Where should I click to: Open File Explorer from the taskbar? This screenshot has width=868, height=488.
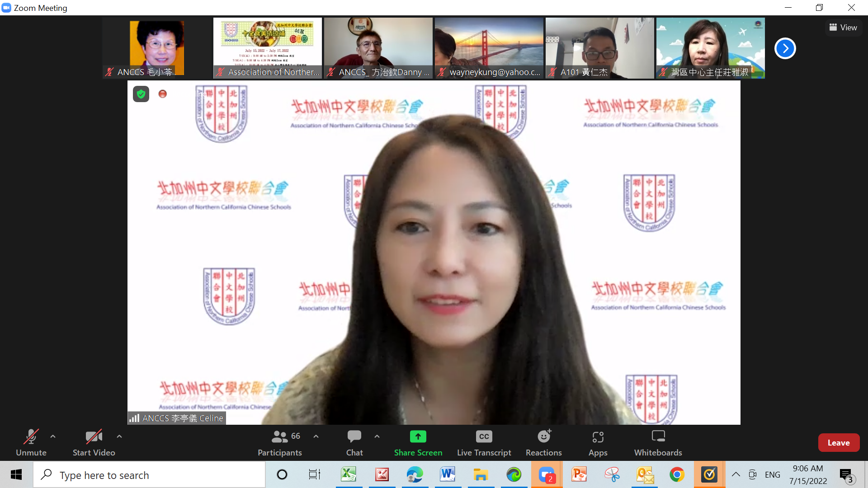[x=481, y=474]
